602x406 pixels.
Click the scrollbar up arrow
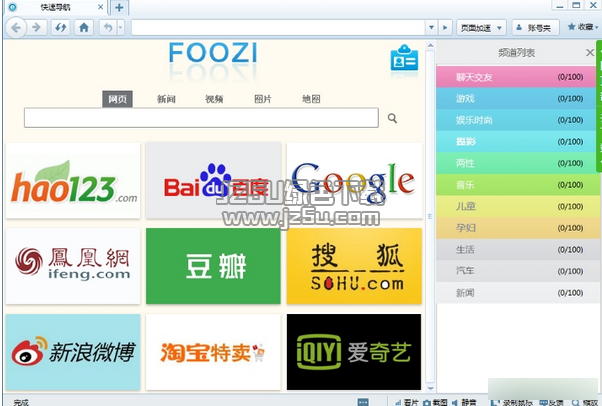tap(430, 45)
